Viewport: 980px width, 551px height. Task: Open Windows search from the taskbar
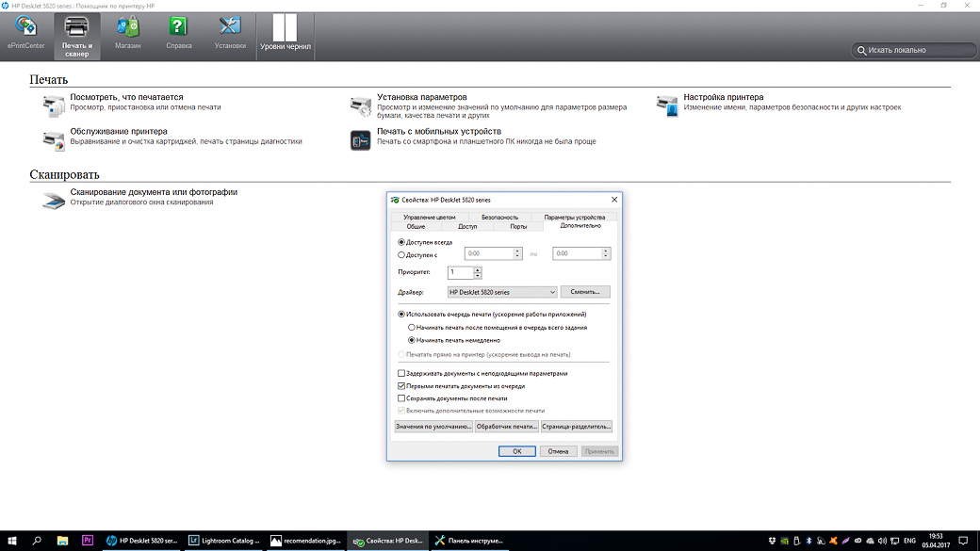(37, 541)
